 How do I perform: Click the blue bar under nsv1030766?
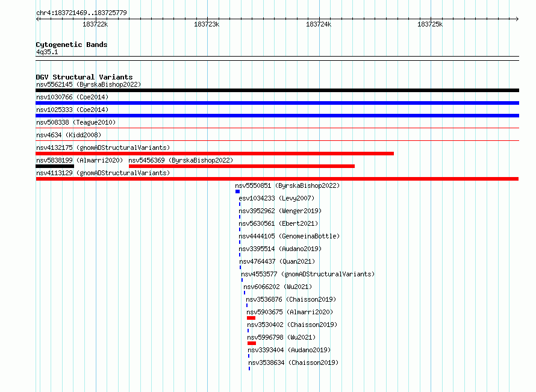coord(277,103)
